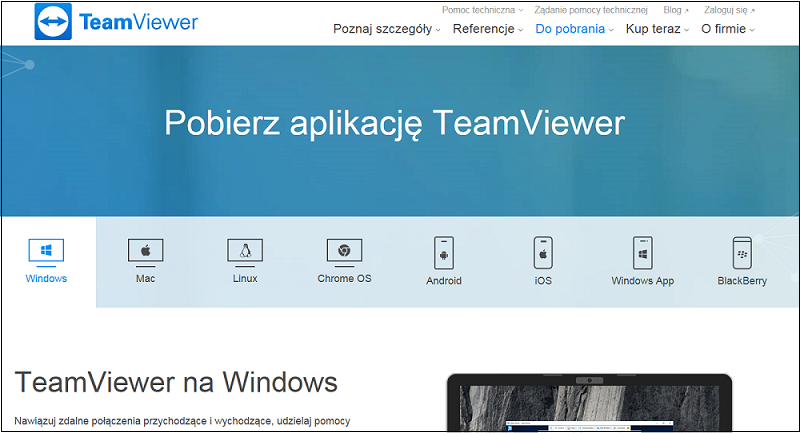Switch to the Linux label tab

pyautogui.click(x=245, y=278)
